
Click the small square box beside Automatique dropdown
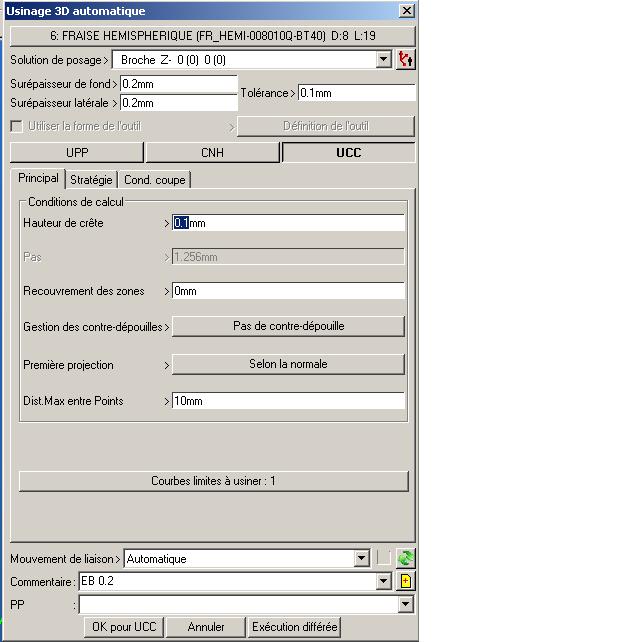384,558
